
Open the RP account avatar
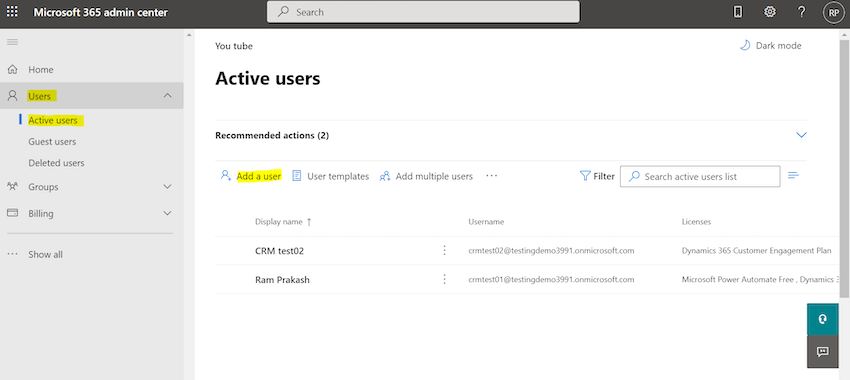833,12
